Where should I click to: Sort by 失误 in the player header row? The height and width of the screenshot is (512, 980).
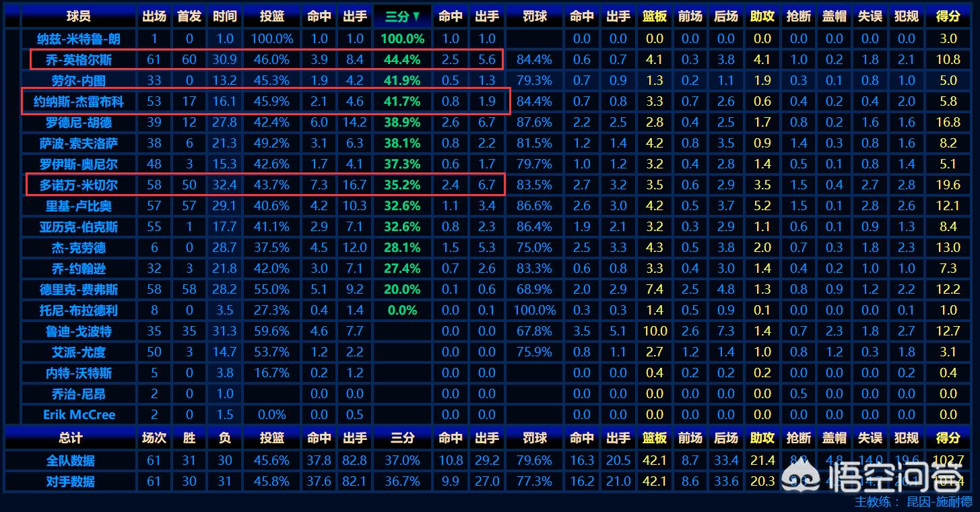(x=870, y=16)
